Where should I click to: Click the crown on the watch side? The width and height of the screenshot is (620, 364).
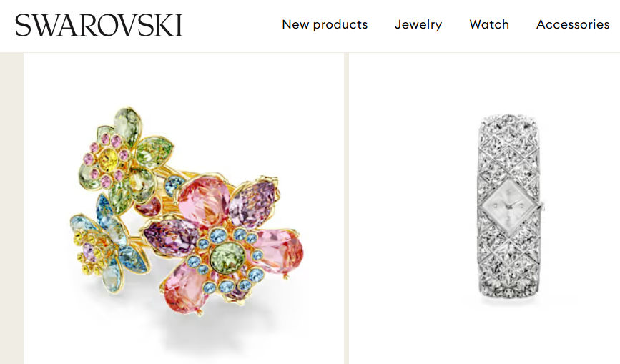543,205
